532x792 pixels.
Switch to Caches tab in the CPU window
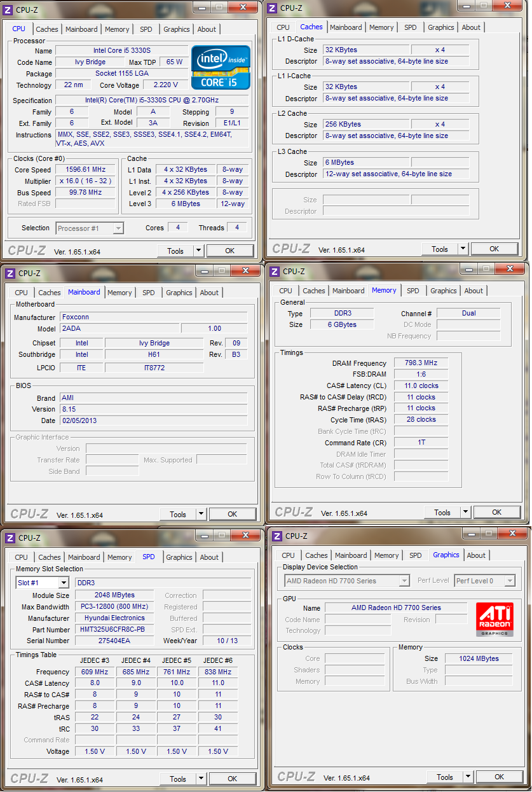(x=46, y=29)
